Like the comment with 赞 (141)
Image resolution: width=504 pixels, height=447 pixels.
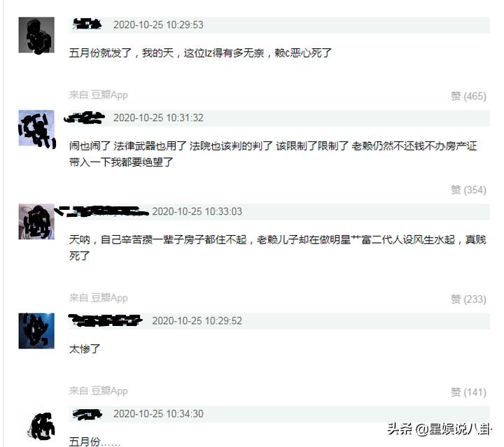point(468,392)
